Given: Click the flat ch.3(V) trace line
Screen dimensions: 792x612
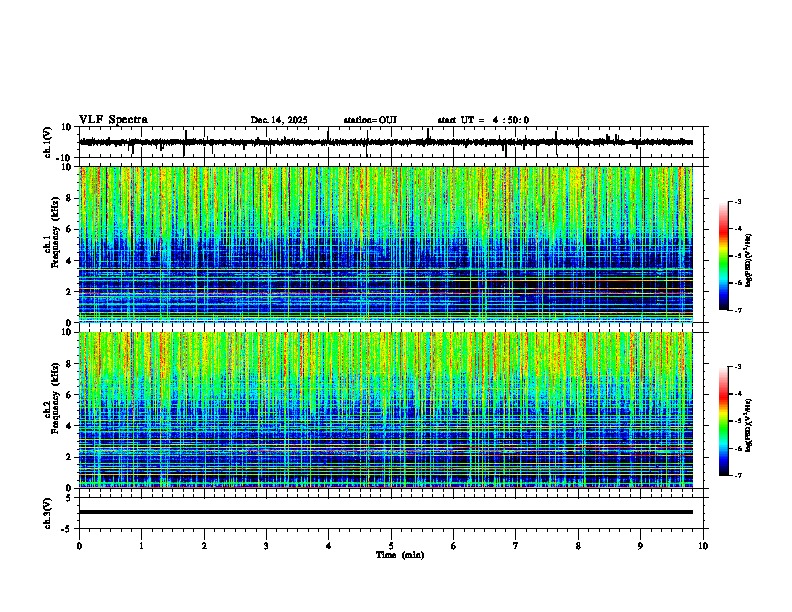Looking at the screenshot, I should [386, 512].
